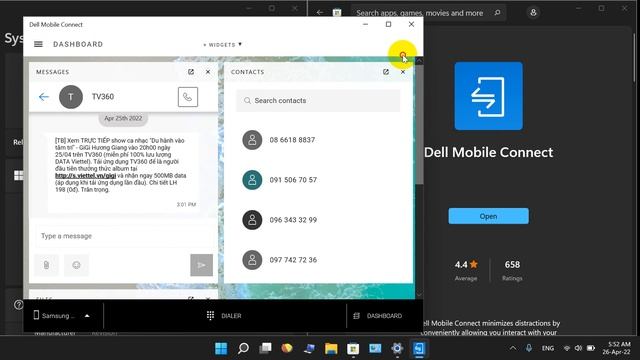Click avatar icon of 091 506 70 57
The width and height of the screenshot is (640, 360).
[252, 180]
